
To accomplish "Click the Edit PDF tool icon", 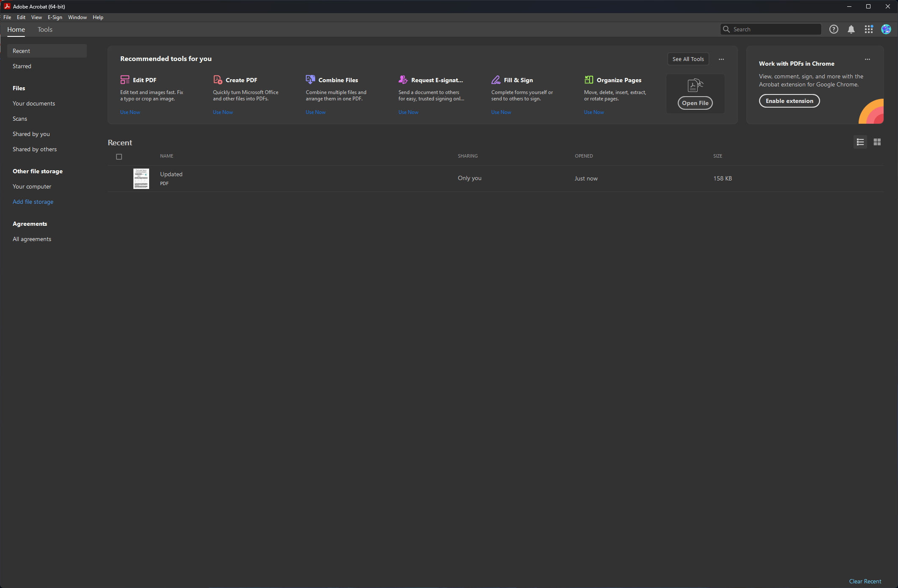I will coord(125,80).
